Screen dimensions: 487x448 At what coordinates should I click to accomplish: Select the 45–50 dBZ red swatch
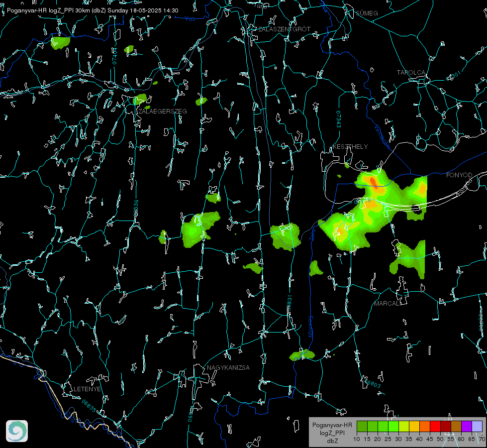[435, 426]
